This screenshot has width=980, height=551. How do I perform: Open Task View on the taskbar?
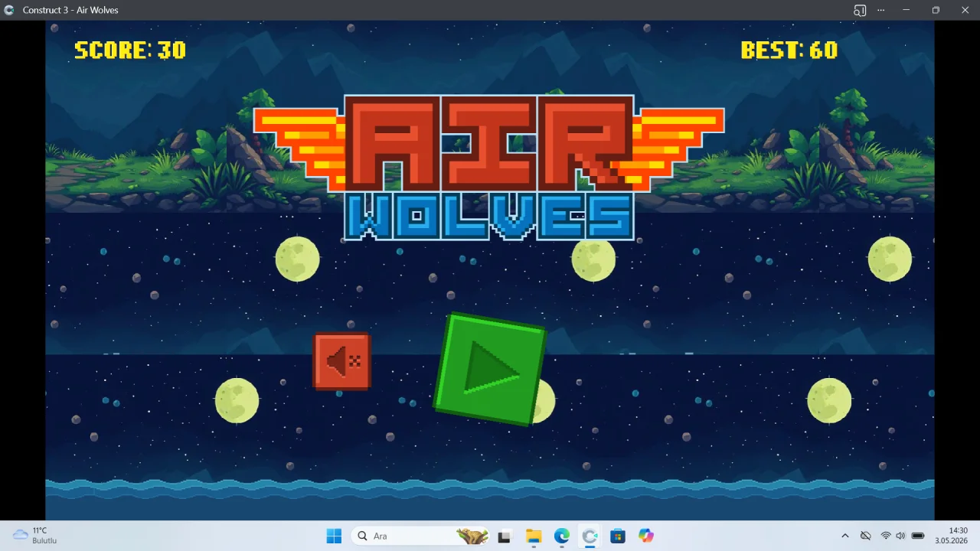pos(504,536)
